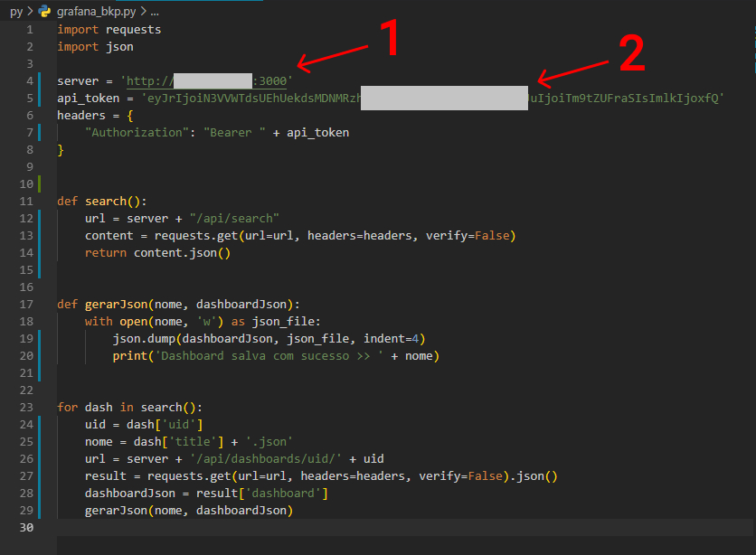756x555 pixels.
Task: Place cursor on empty line 30
Action: [405, 528]
